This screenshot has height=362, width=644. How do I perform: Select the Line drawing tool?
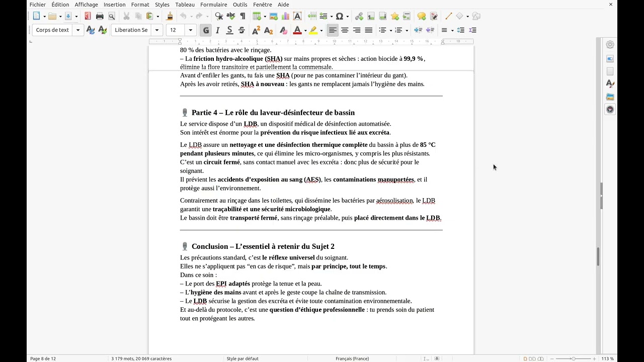coord(448,16)
